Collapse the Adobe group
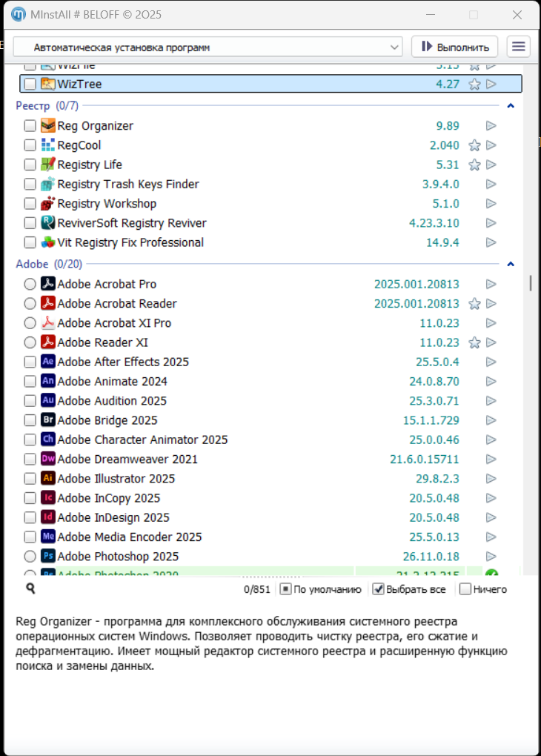 pyautogui.click(x=510, y=264)
